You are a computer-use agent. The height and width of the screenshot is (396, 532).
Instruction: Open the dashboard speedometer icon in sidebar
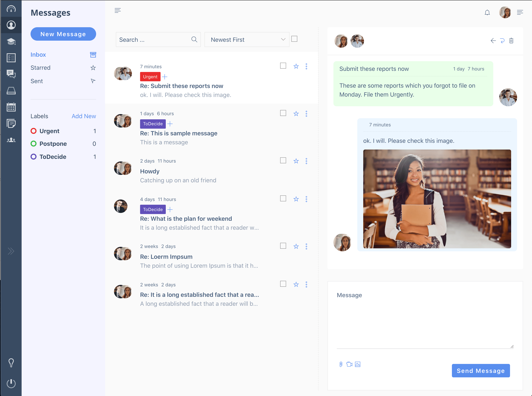(x=11, y=9)
